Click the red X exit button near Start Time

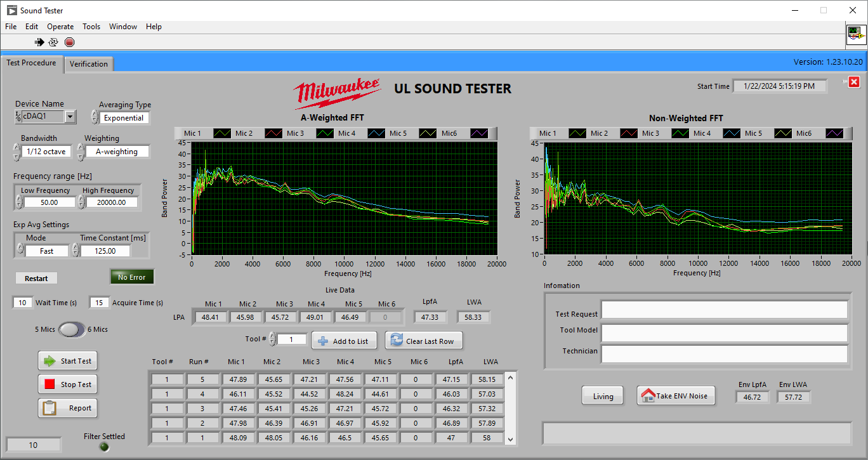[x=853, y=82]
